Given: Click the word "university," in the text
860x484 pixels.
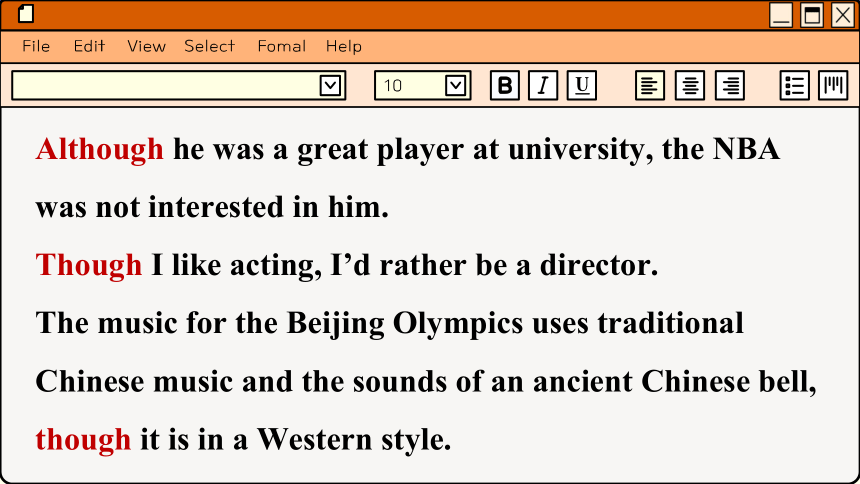Looking at the screenshot, I should (x=580, y=149).
